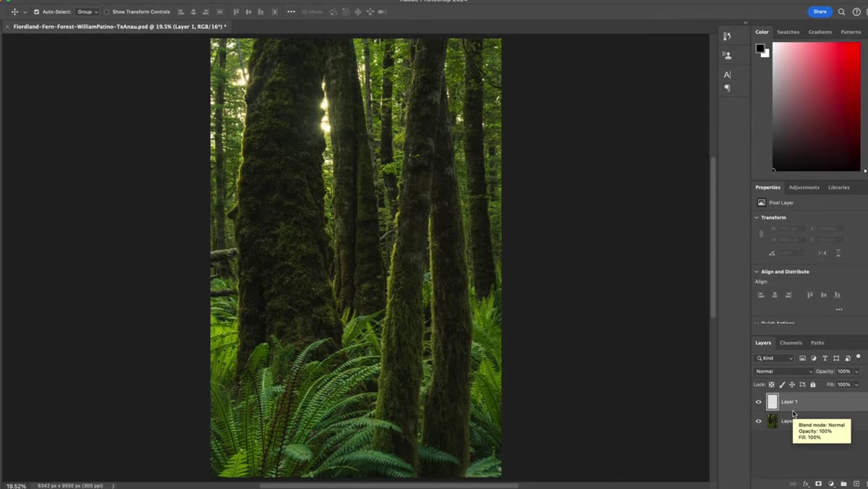Viewport: 868px width, 489px height.
Task: Open the Help question mark icon
Action: point(856,12)
